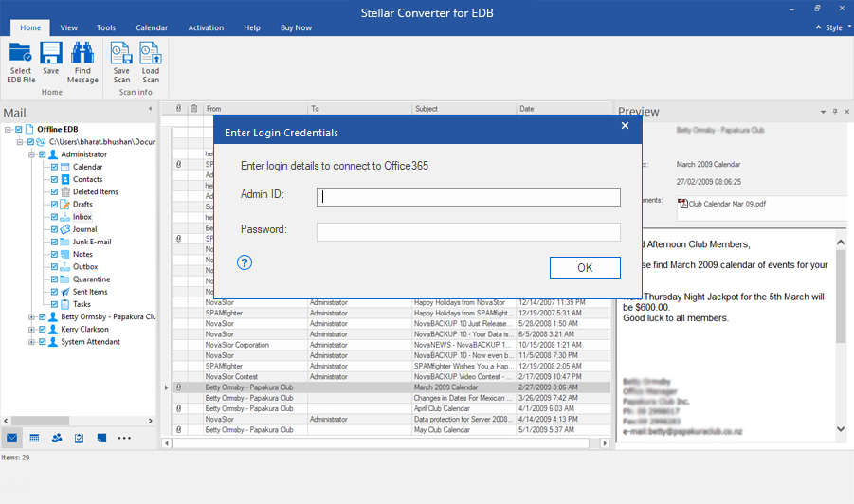Click OK in the login dialog

click(x=585, y=268)
